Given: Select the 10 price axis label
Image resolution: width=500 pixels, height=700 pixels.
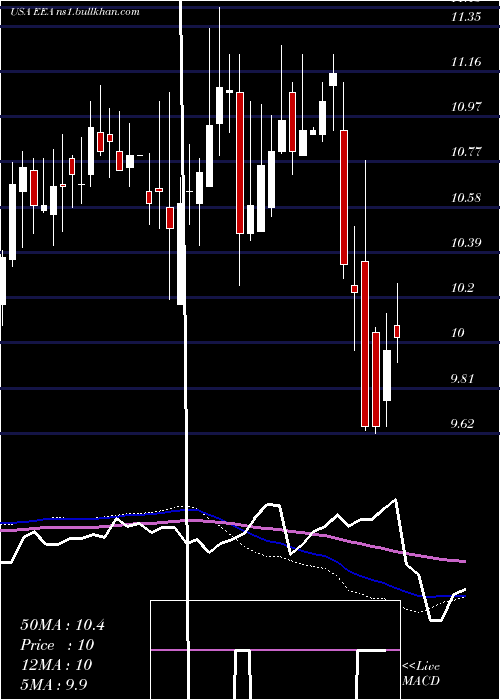Looking at the screenshot, I should point(458,333).
